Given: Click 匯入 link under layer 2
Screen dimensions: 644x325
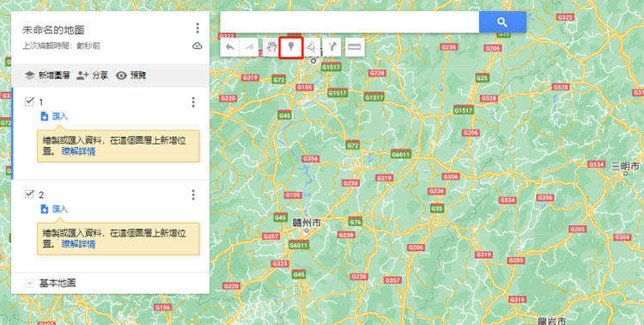Looking at the screenshot, I should [60, 209].
